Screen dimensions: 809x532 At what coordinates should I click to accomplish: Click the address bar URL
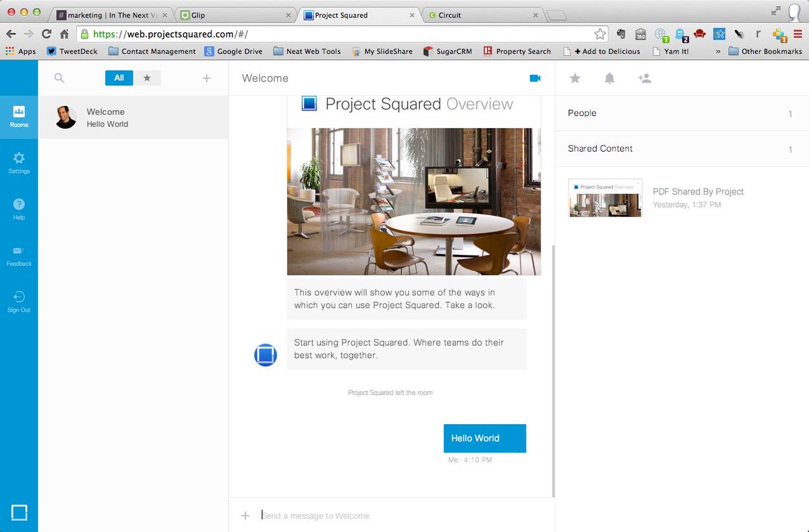pyautogui.click(x=171, y=34)
